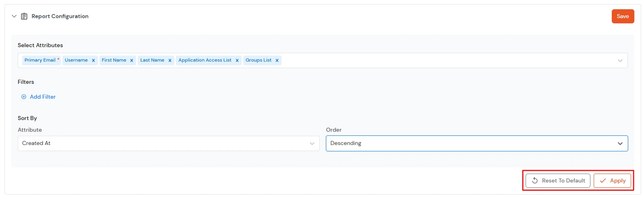
Task: Click the Application Access List tag label
Action: click(x=205, y=60)
